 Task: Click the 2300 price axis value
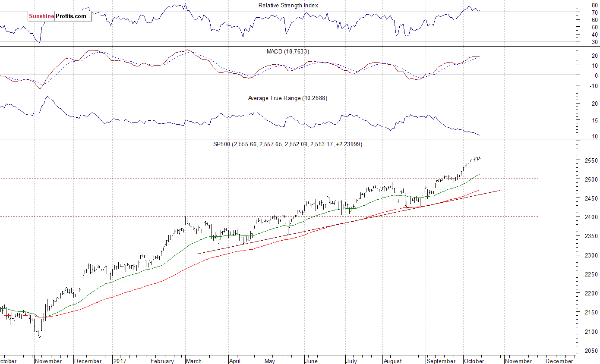tap(591, 255)
